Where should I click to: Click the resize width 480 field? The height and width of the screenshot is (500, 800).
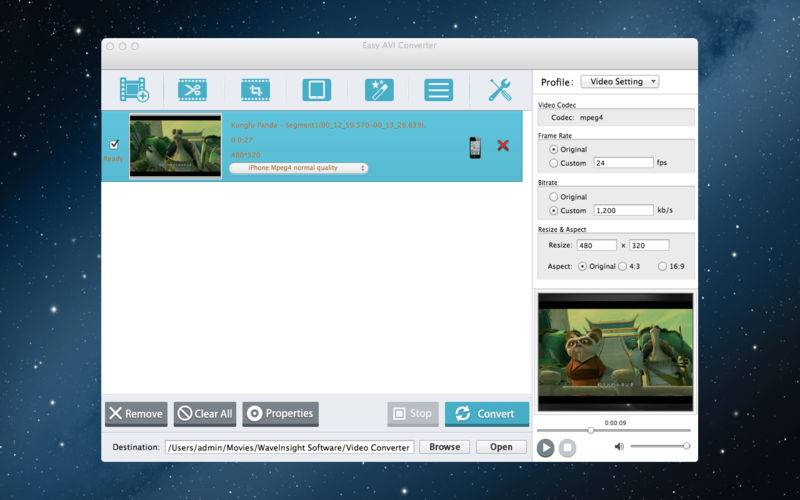coord(597,245)
